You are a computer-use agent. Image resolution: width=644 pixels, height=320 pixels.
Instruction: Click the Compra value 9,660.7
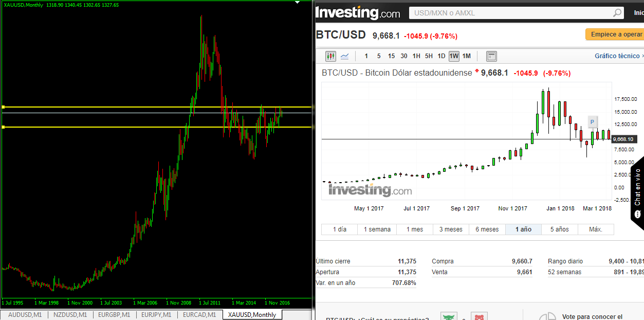[x=522, y=261]
